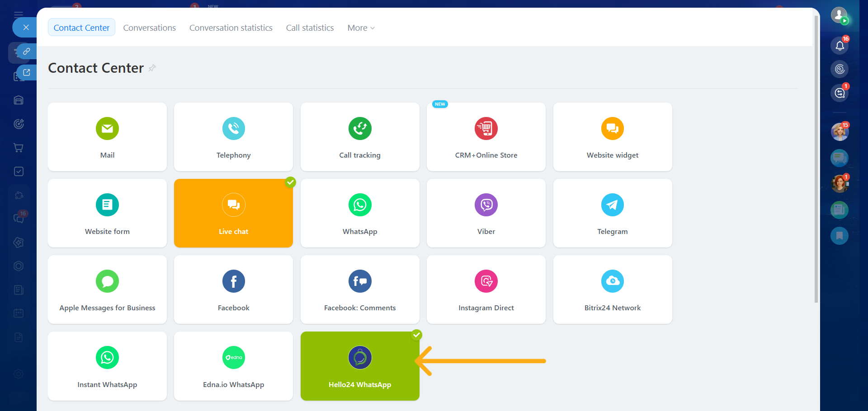The image size is (868, 411).
Task: Open the Hello24 WhatsApp tile
Action: click(x=360, y=366)
